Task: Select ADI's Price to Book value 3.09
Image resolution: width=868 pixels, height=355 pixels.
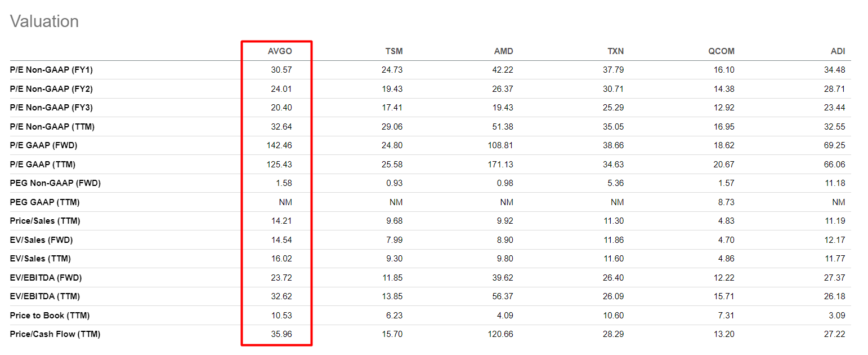Action: coord(837,315)
